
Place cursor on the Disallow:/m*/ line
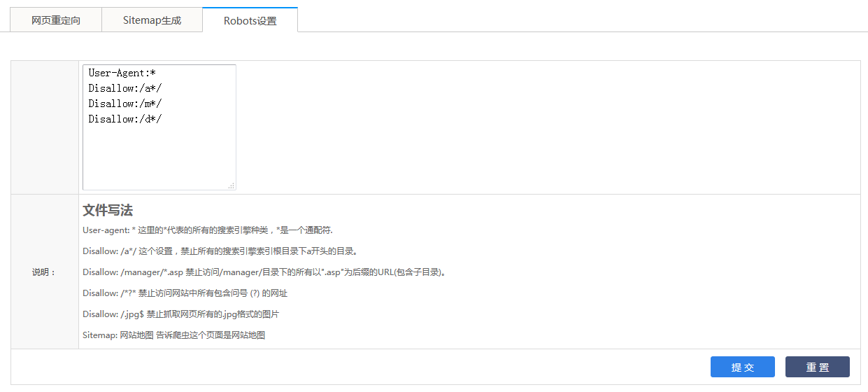(124, 104)
